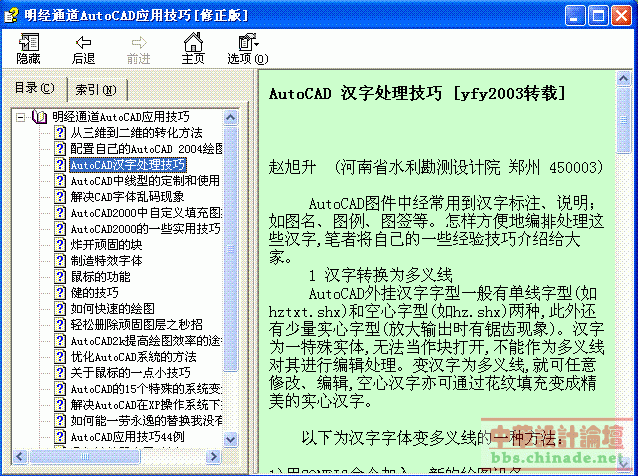The image size is (638, 476).
Task: Open topic 优化AutoCAD系统的方法
Action: 133,357
